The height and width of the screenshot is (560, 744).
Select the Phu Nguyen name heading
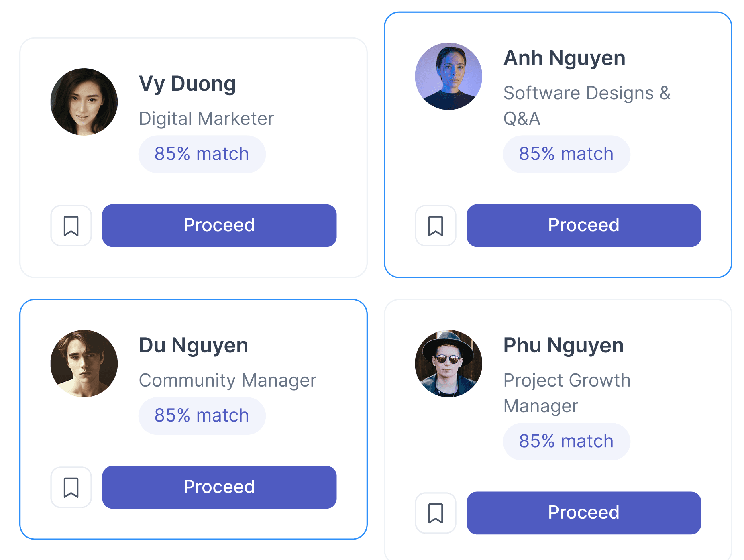tap(564, 346)
